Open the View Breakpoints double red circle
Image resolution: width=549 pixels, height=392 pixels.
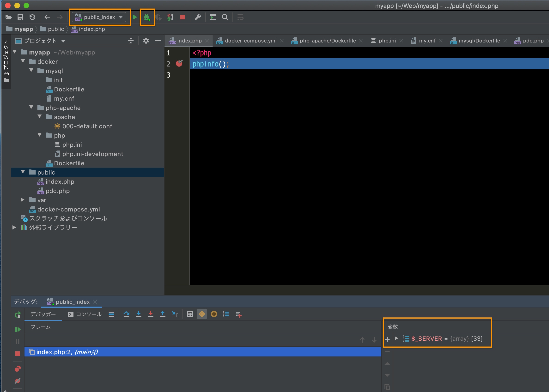coord(18,369)
